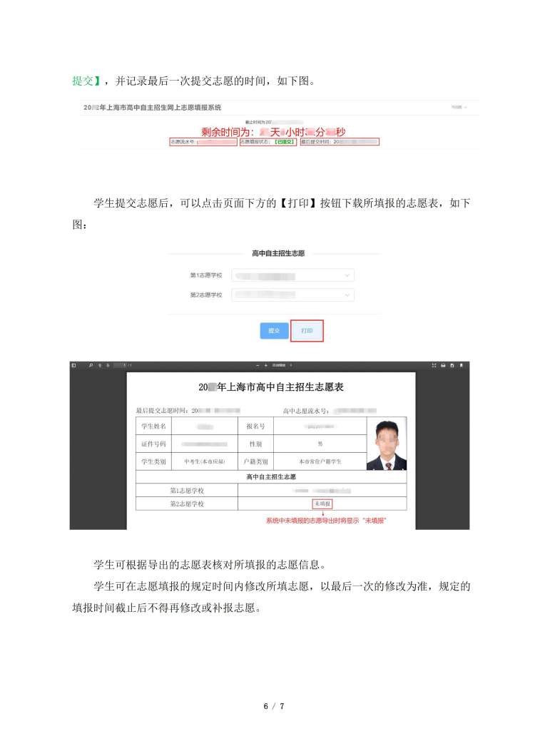The image size is (535, 756).
Task: Open the 第1志愿学校 dropdown
Action: pyautogui.click(x=293, y=275)
